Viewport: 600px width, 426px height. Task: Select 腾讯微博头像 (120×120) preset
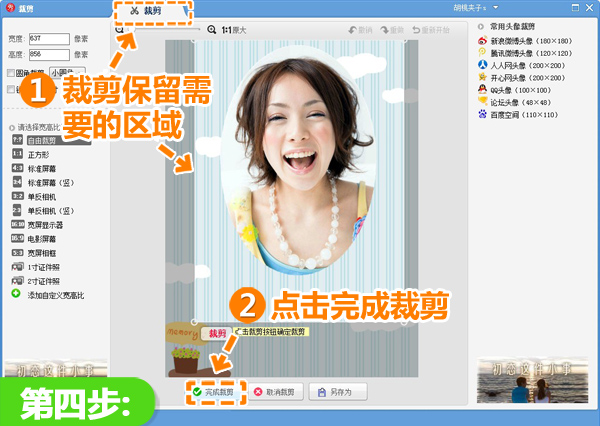point(525,53)
